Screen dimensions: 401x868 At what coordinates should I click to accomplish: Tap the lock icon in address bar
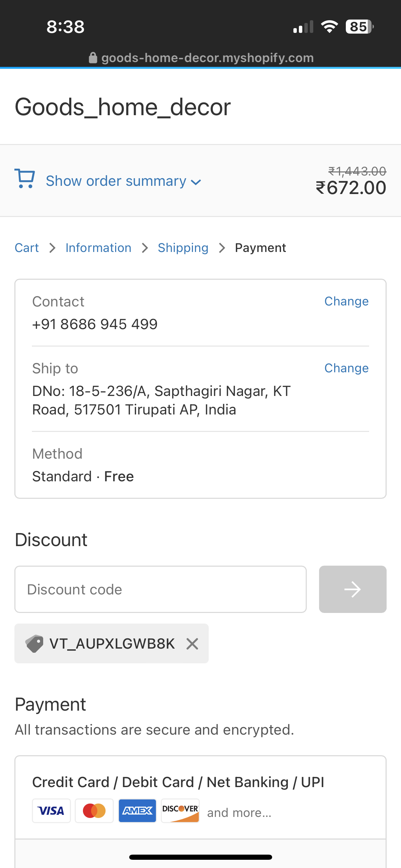pyautogui.click(x=93, y=58)
